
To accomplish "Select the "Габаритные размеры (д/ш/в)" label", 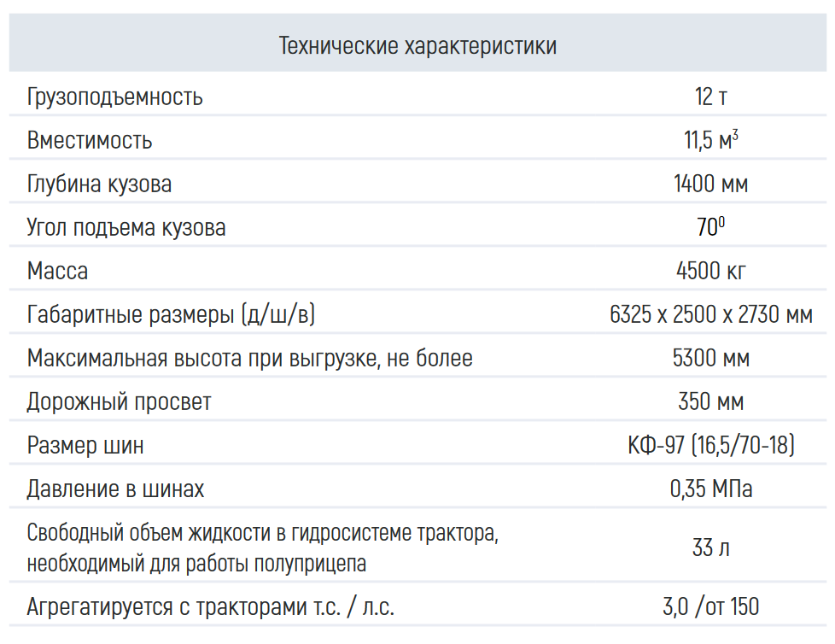I will 171,315.
